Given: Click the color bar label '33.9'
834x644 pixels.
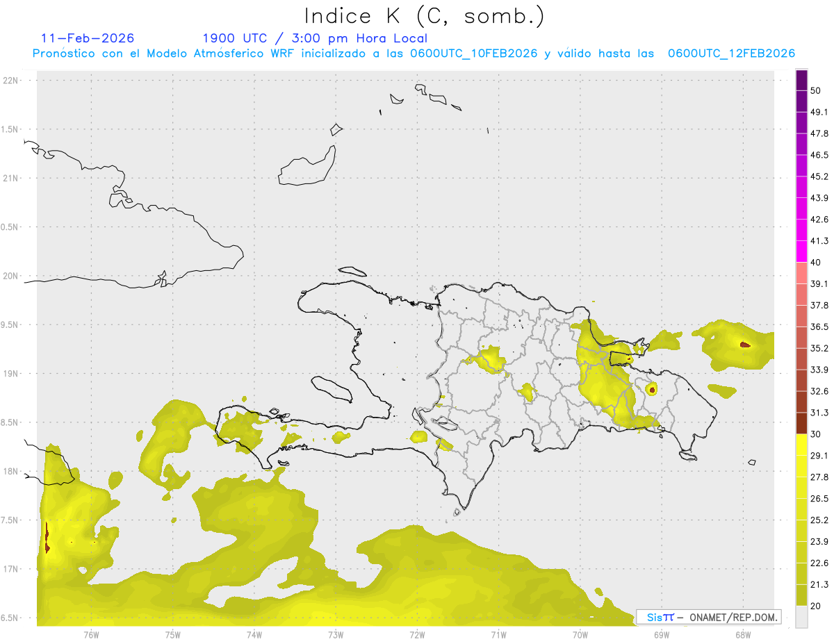Looking at the screenshot, I should pyautogui.click(x=819, y=370).
